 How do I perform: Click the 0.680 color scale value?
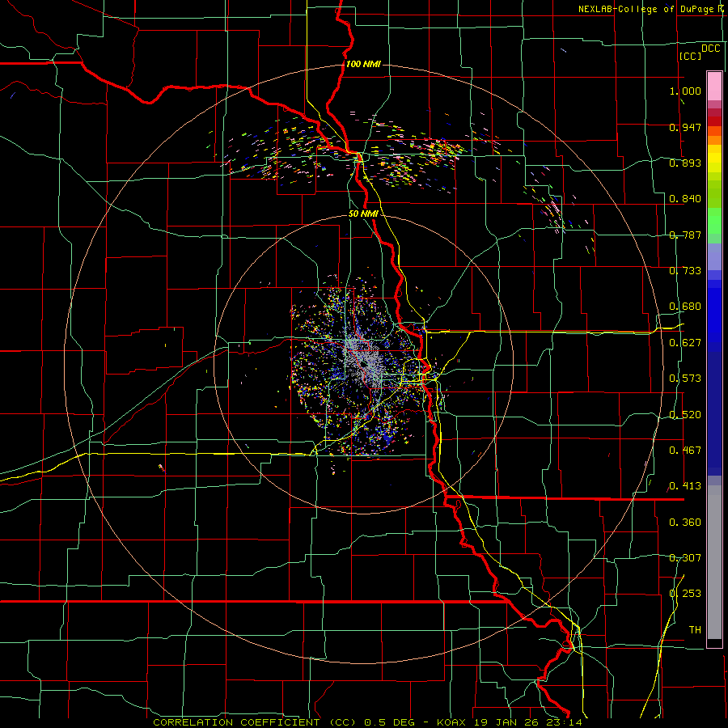point(685,307)
